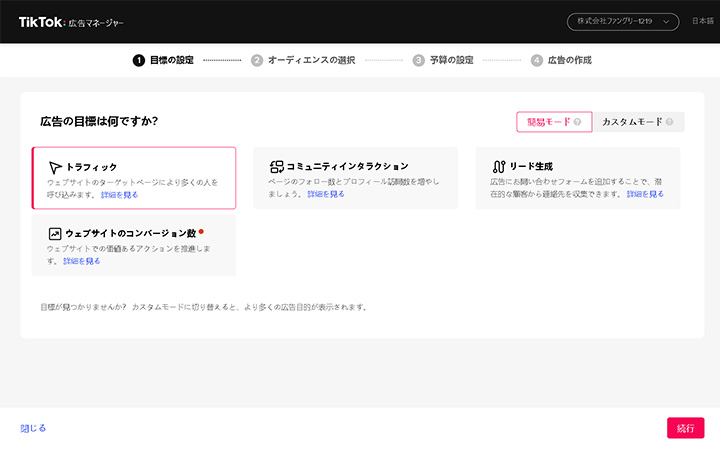
Task: Click the community interaction icon
Action: click(x=277, y=166)
